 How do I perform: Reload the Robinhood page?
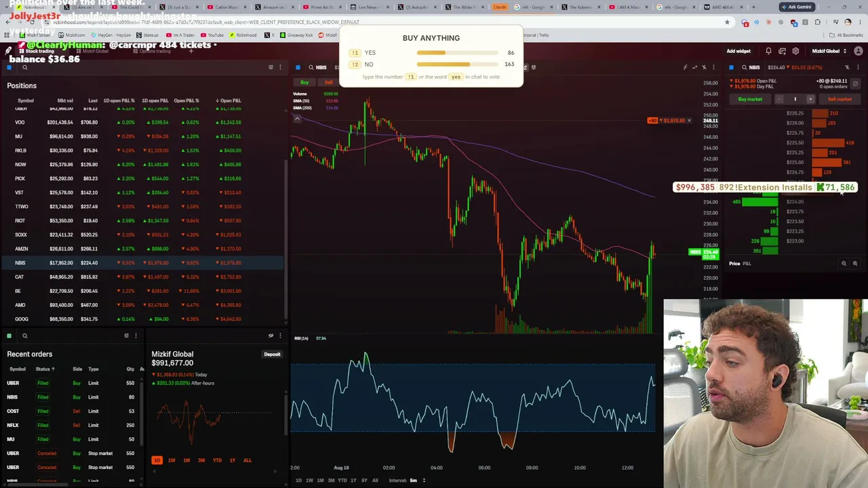32,22
